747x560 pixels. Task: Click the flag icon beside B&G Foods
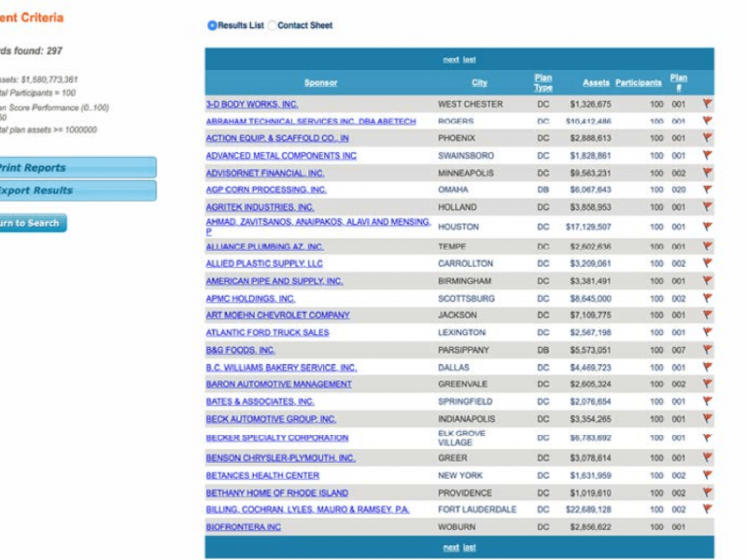(707, 350)
